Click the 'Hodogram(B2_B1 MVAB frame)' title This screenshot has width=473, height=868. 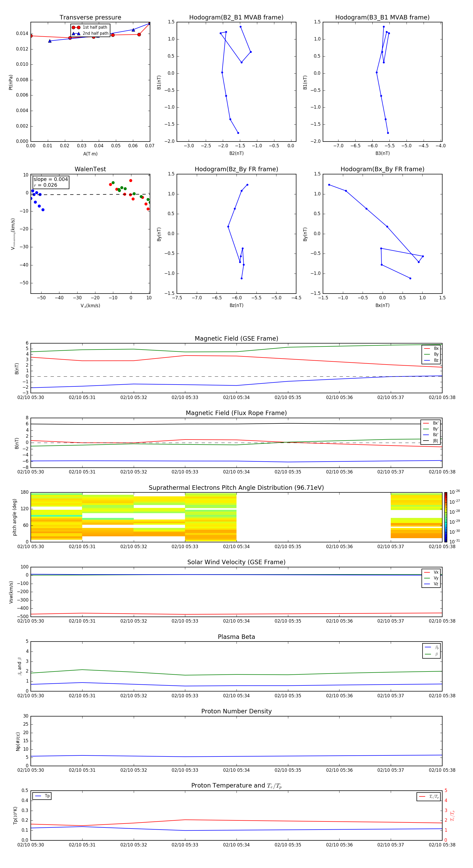click(236, 18)
